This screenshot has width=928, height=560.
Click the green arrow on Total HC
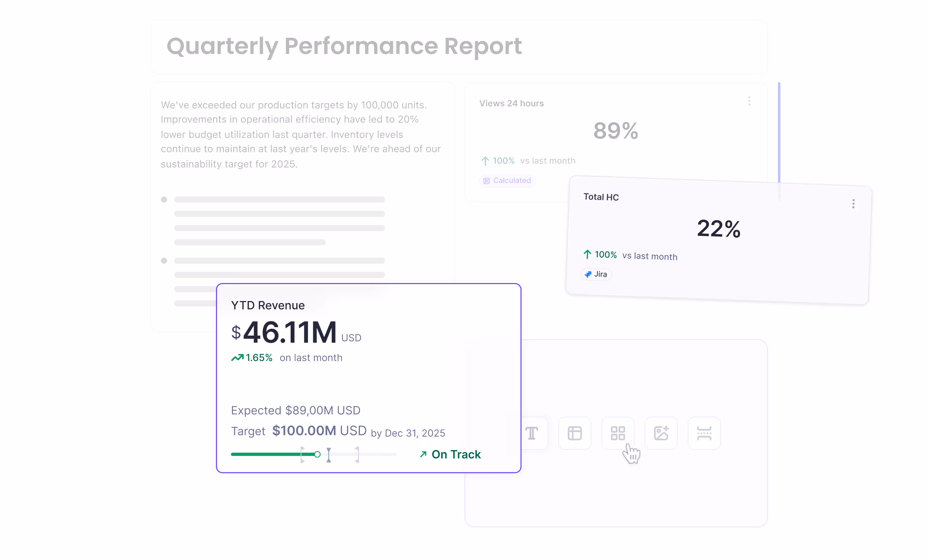click(x=587, y=255)
